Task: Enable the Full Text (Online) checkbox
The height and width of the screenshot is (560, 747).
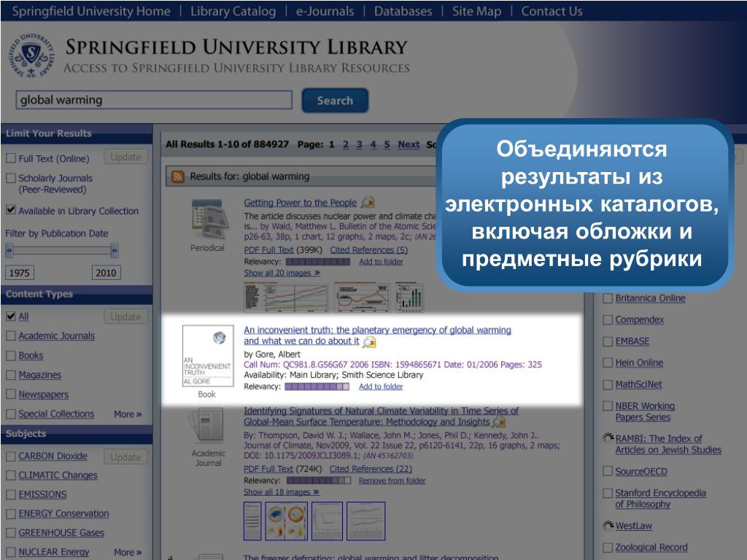Action: tap(11, 158)
